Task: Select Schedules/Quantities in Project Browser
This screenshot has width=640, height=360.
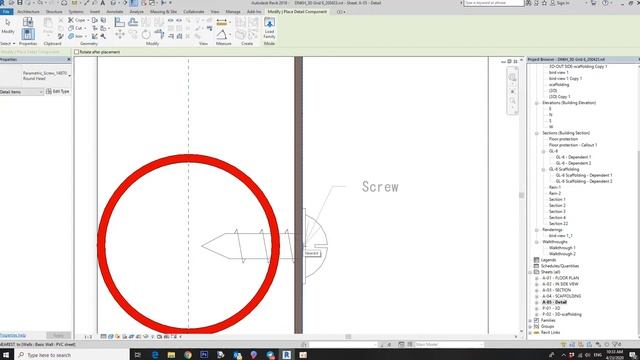Action: (560, 266)
